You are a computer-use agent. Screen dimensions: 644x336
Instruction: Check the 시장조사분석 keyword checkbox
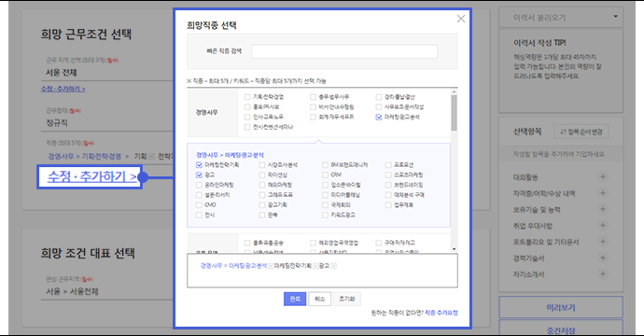[x=262, y=164]
